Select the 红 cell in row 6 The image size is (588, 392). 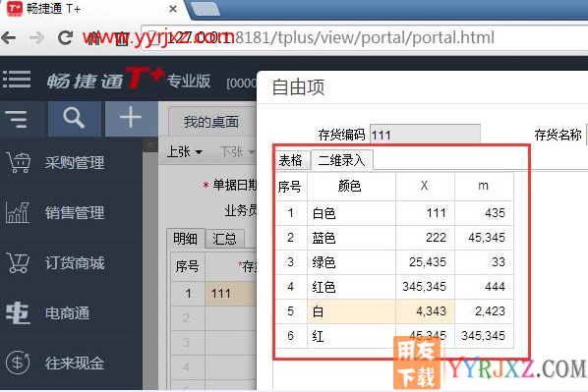[351, 336]
